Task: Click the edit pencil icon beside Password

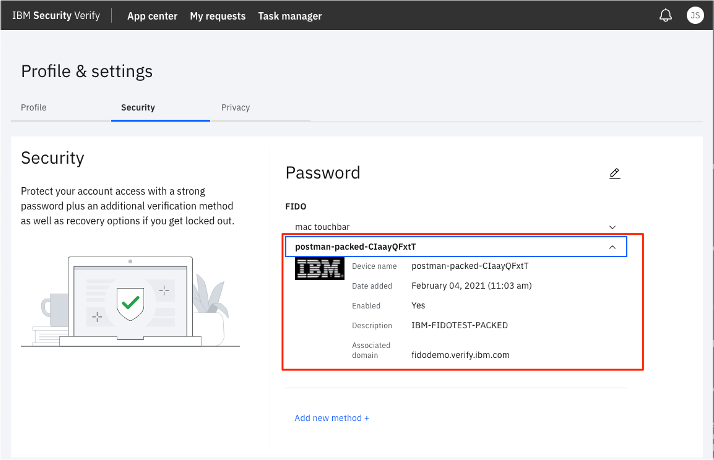Action: tap(614, 174)
